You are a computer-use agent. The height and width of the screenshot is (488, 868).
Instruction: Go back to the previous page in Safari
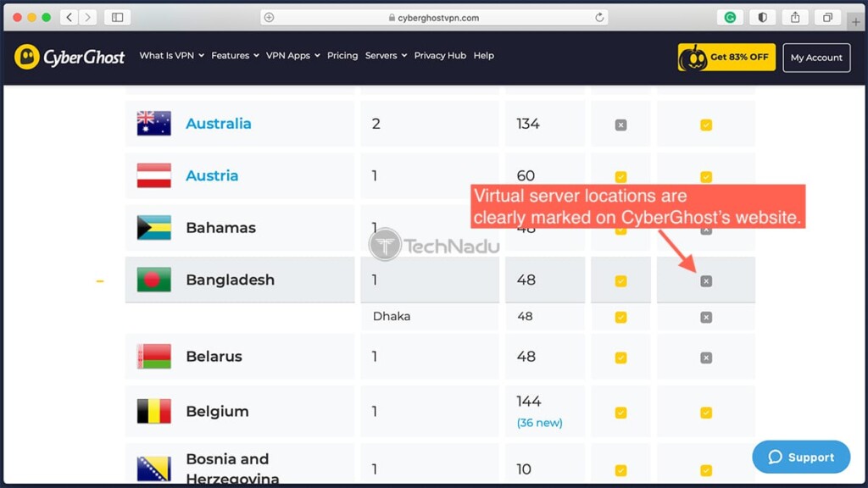[69, 17]
